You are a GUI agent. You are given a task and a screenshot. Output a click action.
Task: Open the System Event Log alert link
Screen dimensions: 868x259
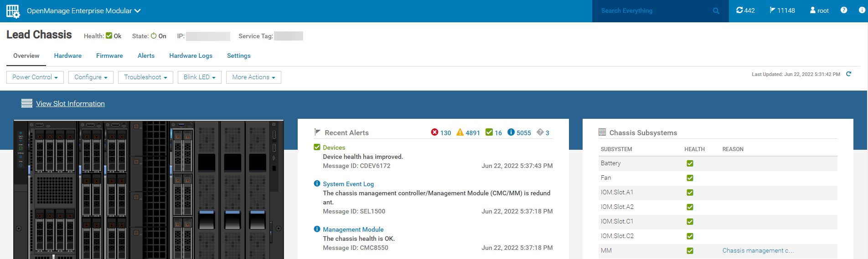[348, 184]
